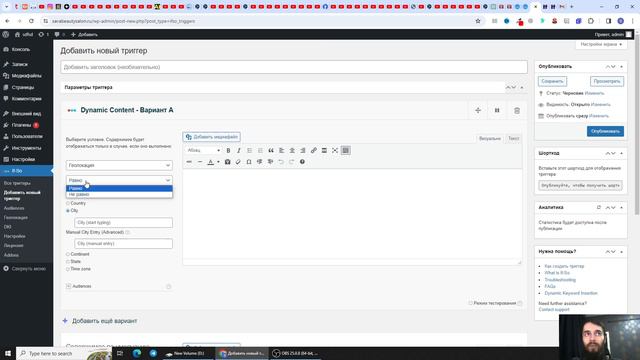Toggle bold formatting in the editor
This screenshot has height=360, width=640.
pyautogui.click(x=228, y=151)
